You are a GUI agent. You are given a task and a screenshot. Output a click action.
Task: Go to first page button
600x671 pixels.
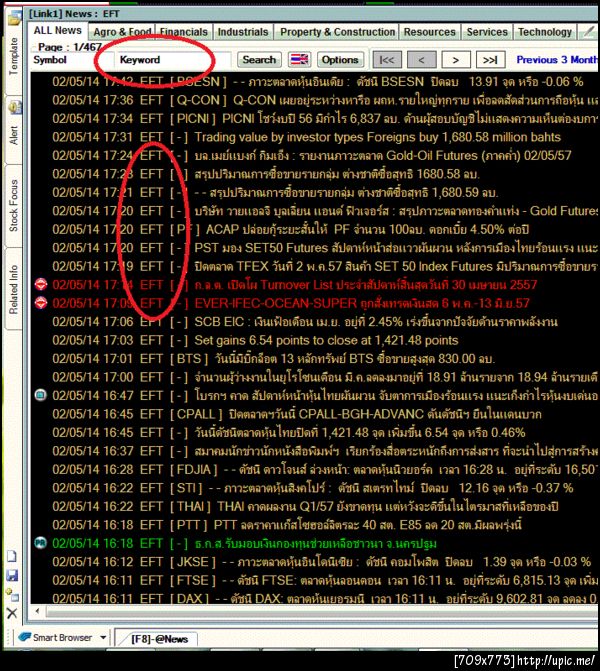point(387,60)
